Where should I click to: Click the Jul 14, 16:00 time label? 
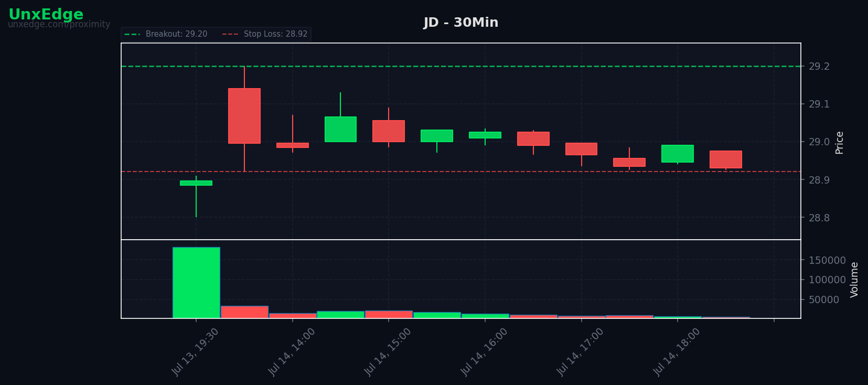pos(485,351)
